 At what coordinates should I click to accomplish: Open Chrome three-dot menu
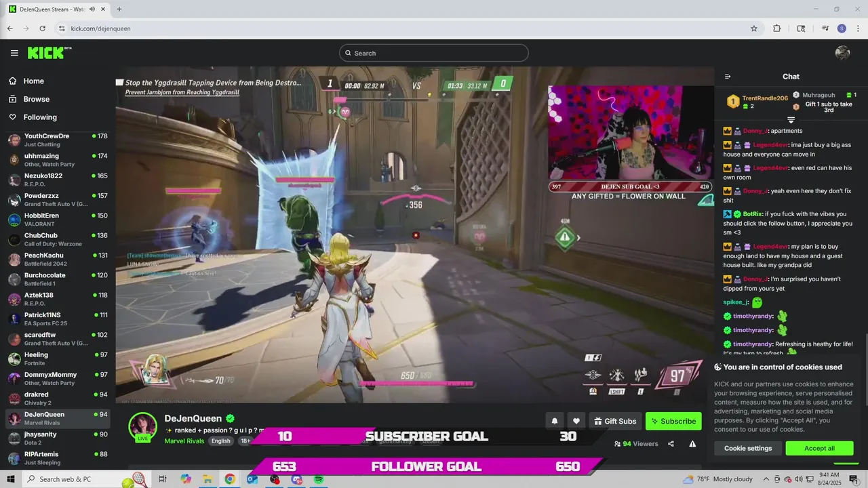tap(857, 28)
